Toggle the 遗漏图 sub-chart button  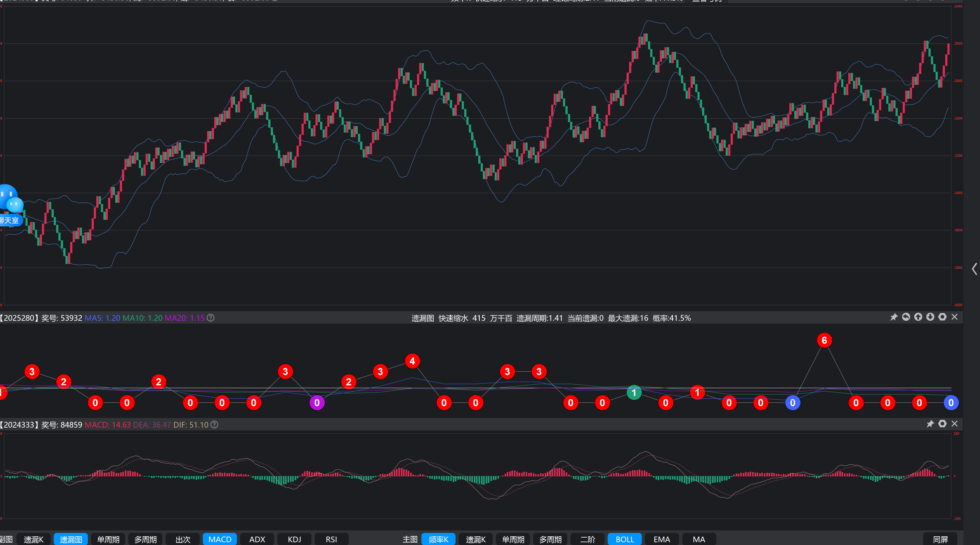[x=71, y=539]
